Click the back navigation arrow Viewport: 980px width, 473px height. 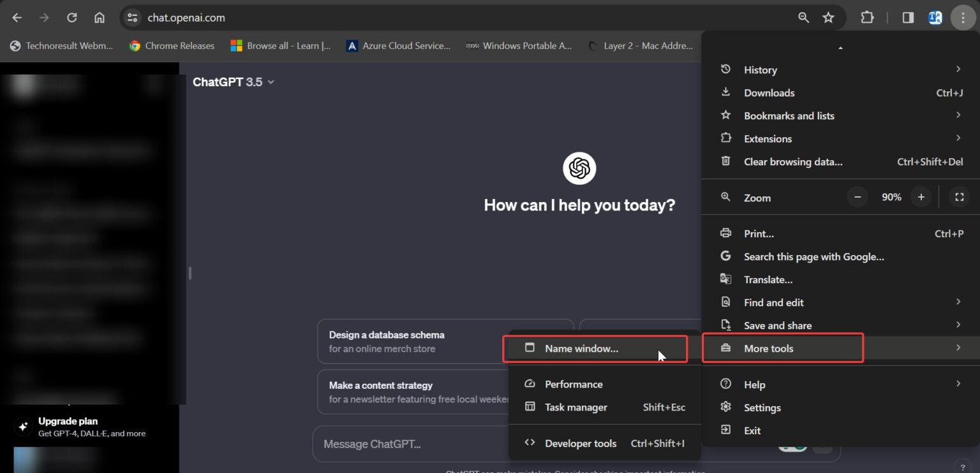coord(17,18)
